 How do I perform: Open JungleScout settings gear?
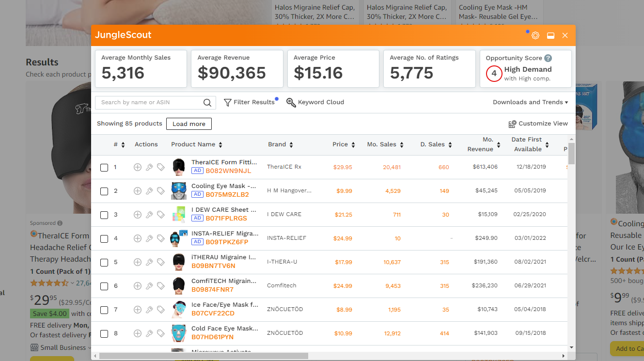point(535,35)
